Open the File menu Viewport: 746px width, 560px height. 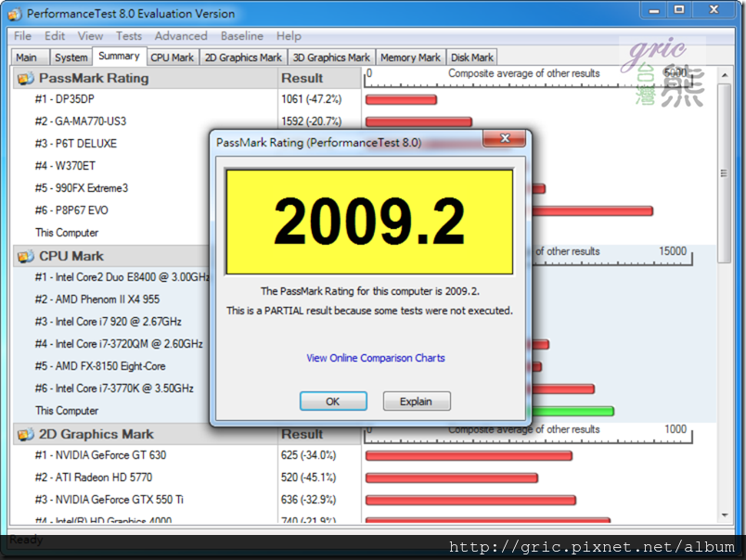22,36
